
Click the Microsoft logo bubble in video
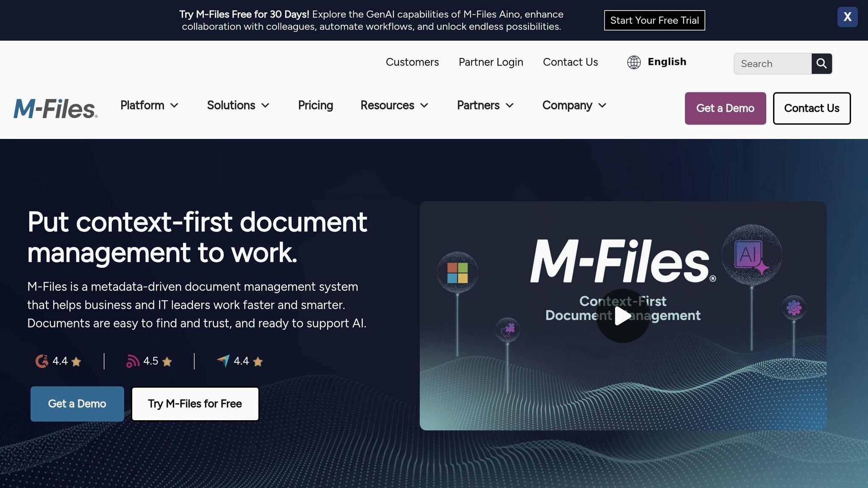[x=457, y=272]
